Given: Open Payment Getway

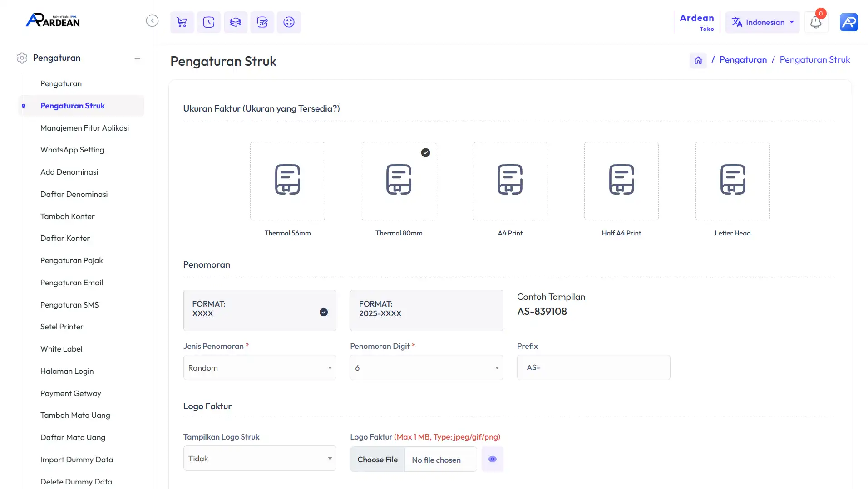Looking at the screenshot, I should pos(70,393).
